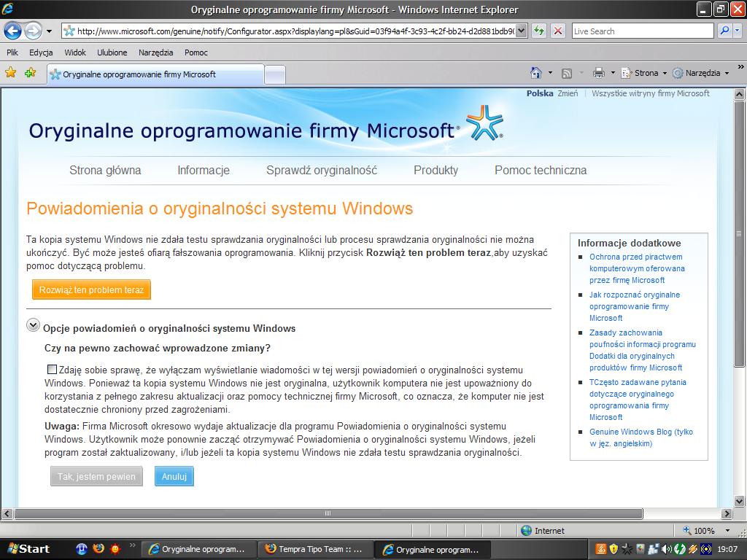Image resolution: width=747 pixels, height=560 pixels.
Task: Click the magnifying glass search button
Action: pos(724,31)
